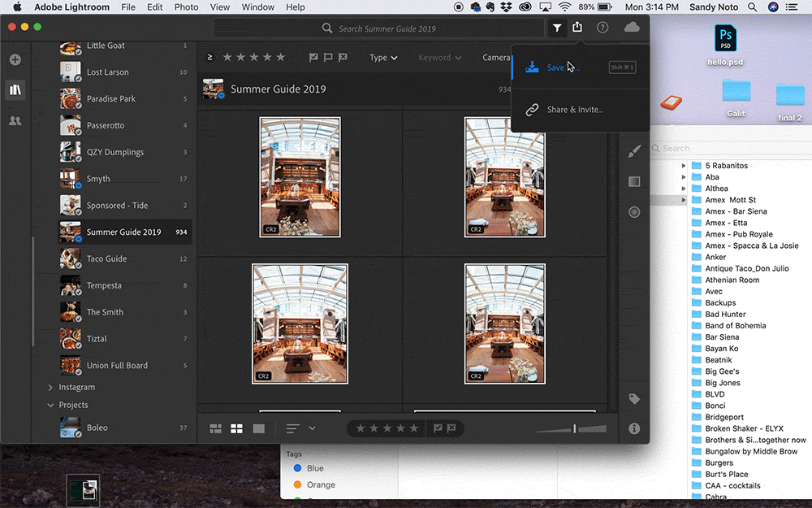Expand the Instagram folder
Image resolution: width=812 pixels, height=508 pixels.
[50, 388]
